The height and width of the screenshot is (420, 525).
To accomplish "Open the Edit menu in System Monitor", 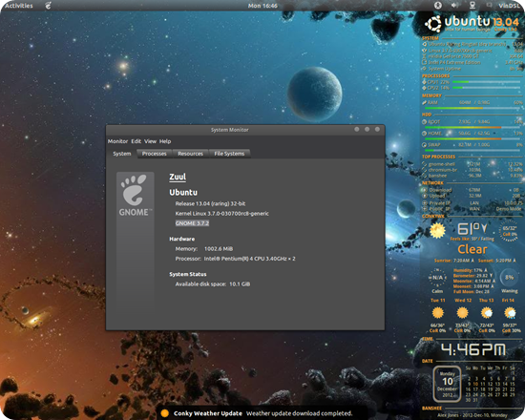I will (x=136, y=141).
